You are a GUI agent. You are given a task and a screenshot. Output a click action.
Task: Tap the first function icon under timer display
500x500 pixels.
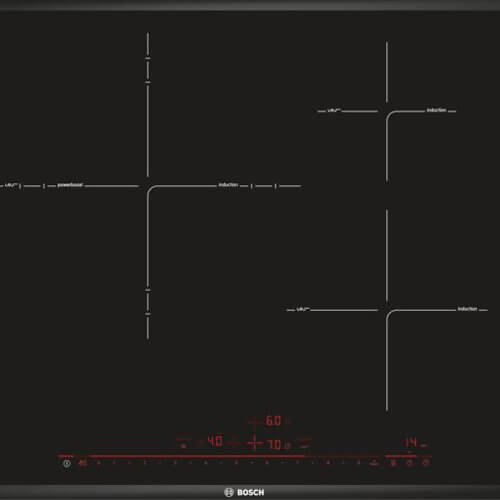click(393, 463)
